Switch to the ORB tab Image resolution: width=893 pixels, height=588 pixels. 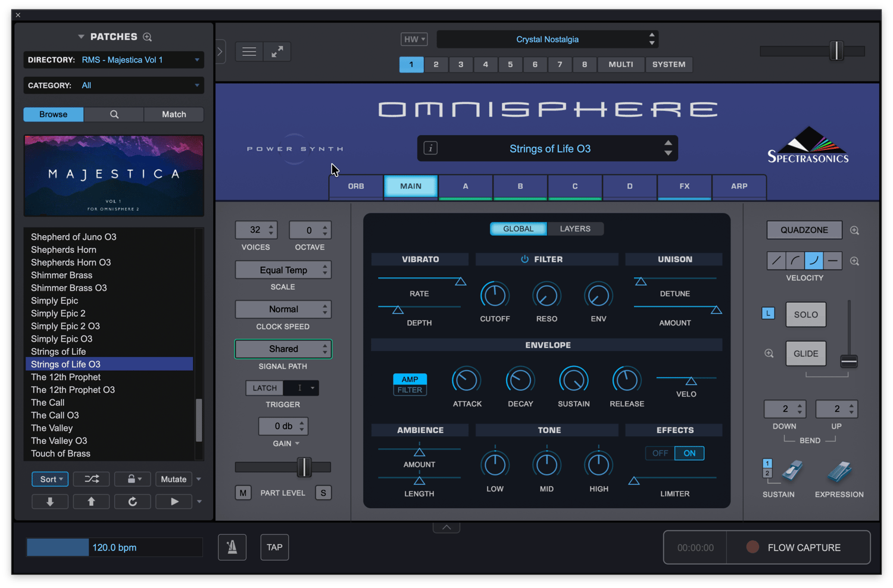point(356,186)
